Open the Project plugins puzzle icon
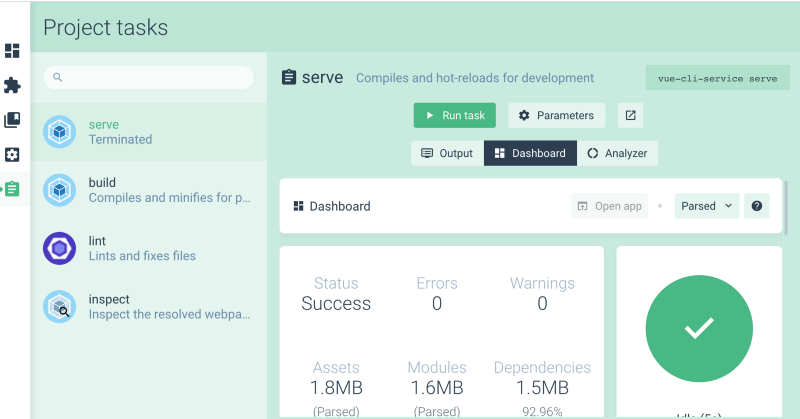 tap(12, 85)
